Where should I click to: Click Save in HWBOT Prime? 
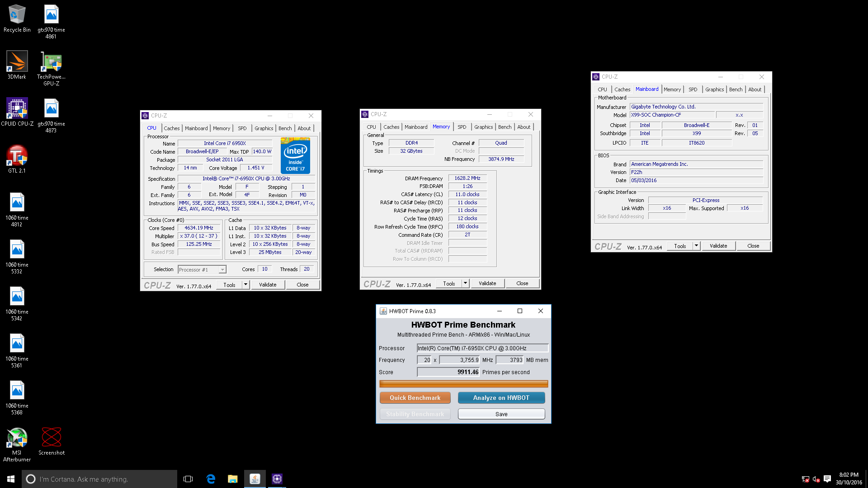point(501,414)
